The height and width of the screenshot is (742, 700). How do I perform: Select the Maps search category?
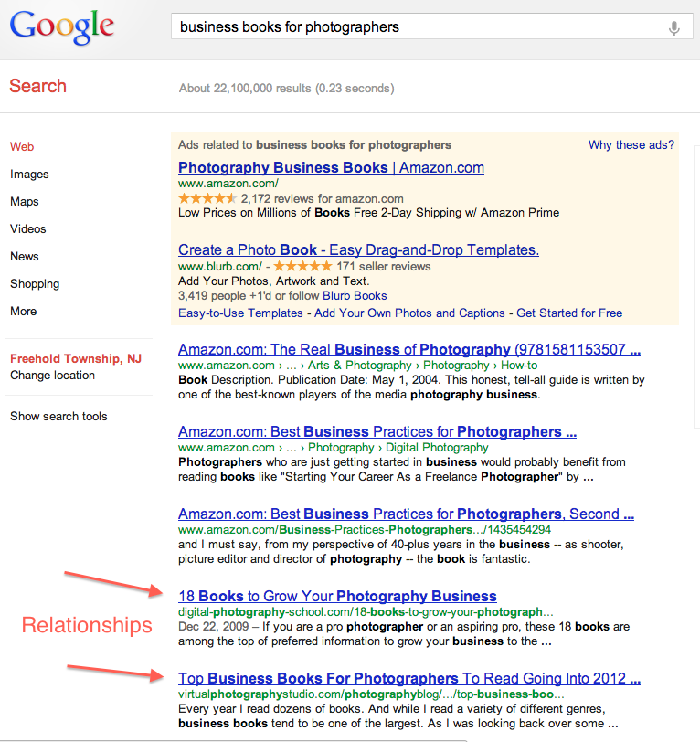(x=25, y=202)
